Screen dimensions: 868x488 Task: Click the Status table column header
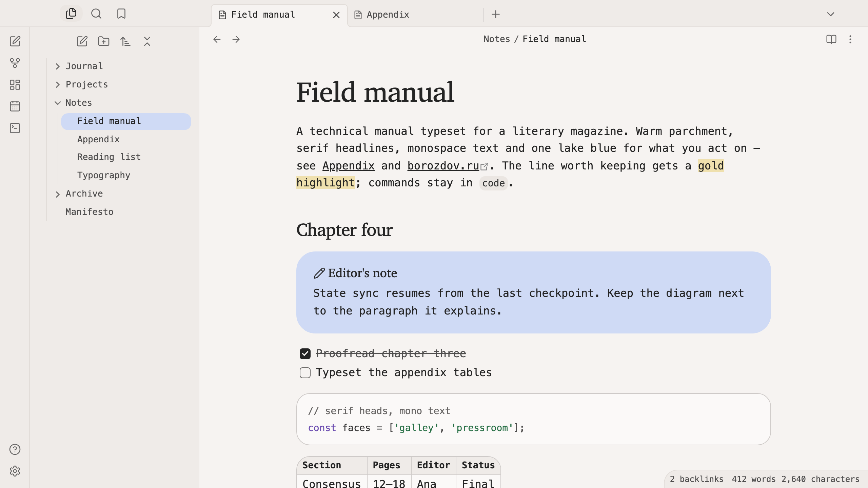[478, 465]
